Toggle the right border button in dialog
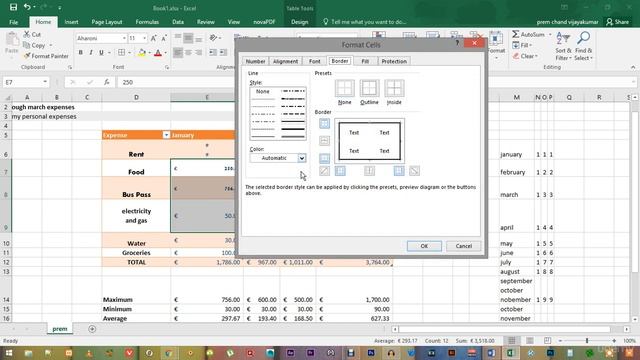Image resolution: width=640 pixels, height=360 pixels. tap(399, 171)
